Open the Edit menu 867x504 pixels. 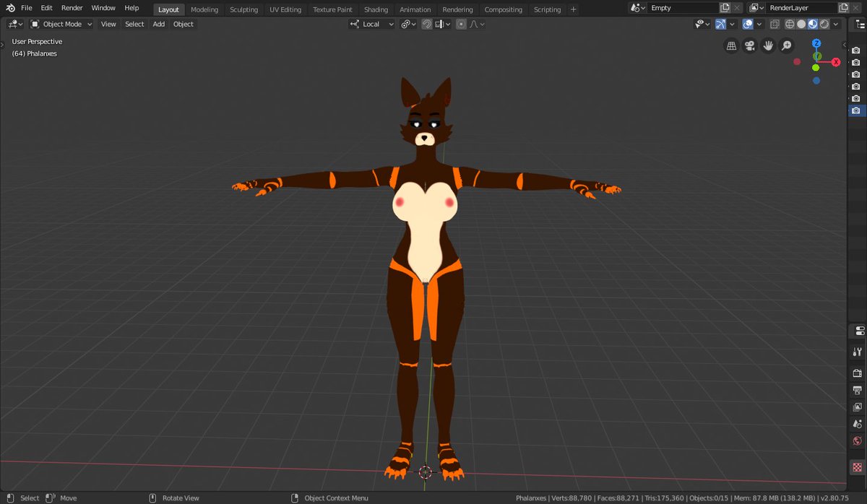pos(46,8)
